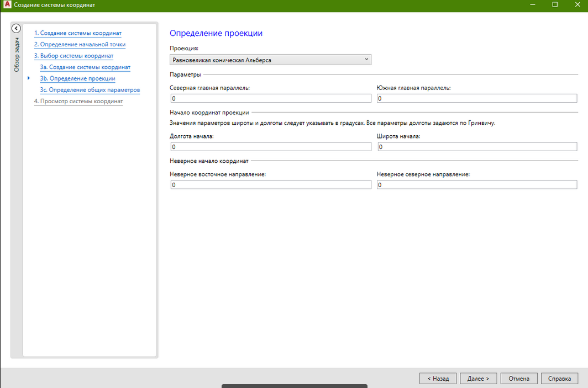Screen dimensions: 588x388
Task: Proceed with the Далее > button
Action: [478, 379]
